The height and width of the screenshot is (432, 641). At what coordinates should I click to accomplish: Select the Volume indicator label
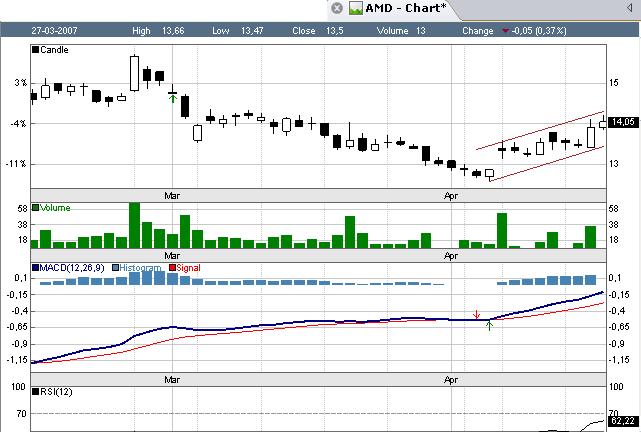[x=55, y=208]
